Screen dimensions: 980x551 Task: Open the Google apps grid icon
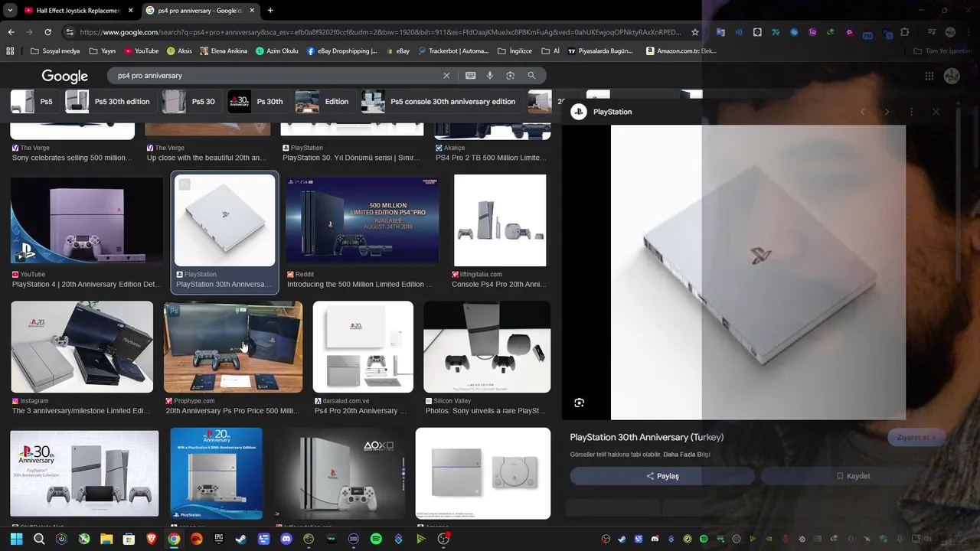click(x=929, y=76)
